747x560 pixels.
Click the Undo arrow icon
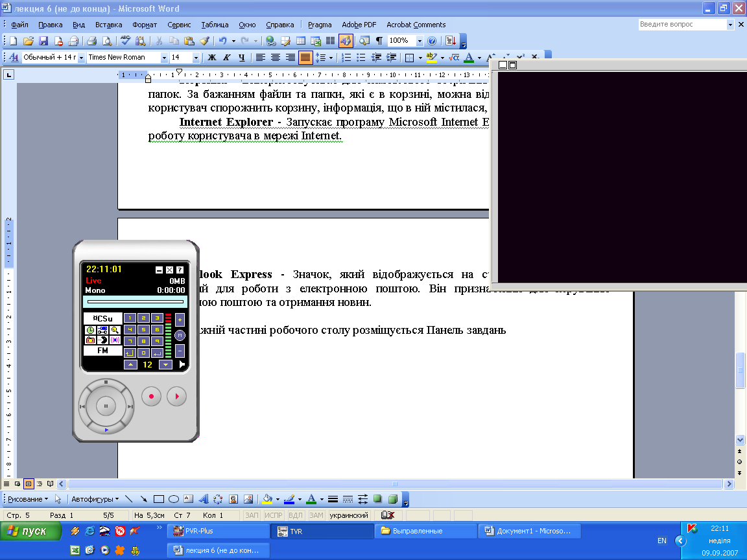click(222, 41)
